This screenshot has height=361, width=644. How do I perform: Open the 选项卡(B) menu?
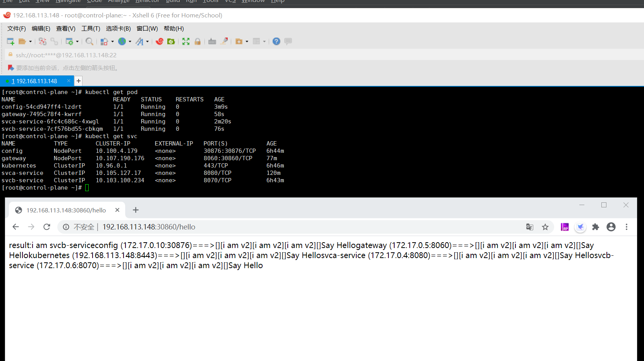[x=118, y=29]
